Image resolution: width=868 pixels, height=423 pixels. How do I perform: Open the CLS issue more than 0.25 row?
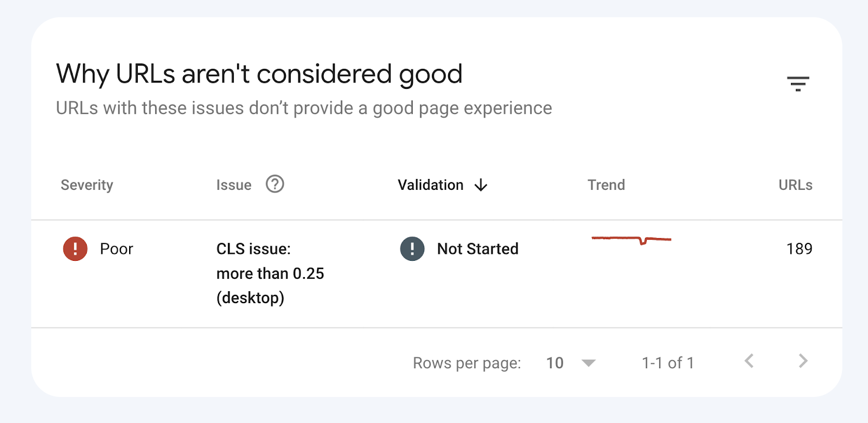[270, 273]
